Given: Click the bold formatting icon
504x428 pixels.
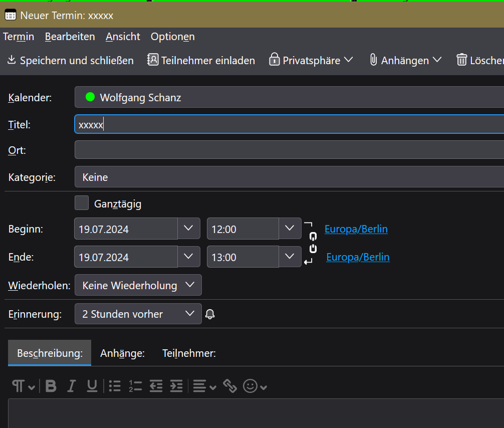Looking at the screenshot, I should point(51,385).
